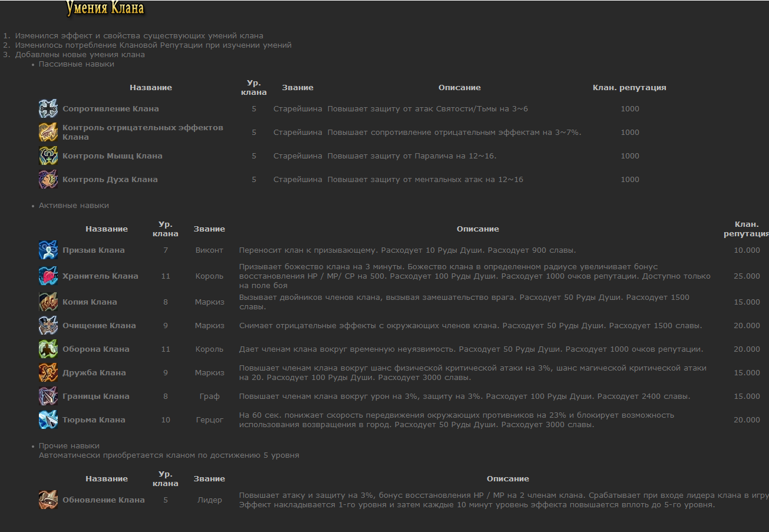Click the Границы Клана skill icon
The width and height of the screenshot is (769, 532).
click(48, 396)
